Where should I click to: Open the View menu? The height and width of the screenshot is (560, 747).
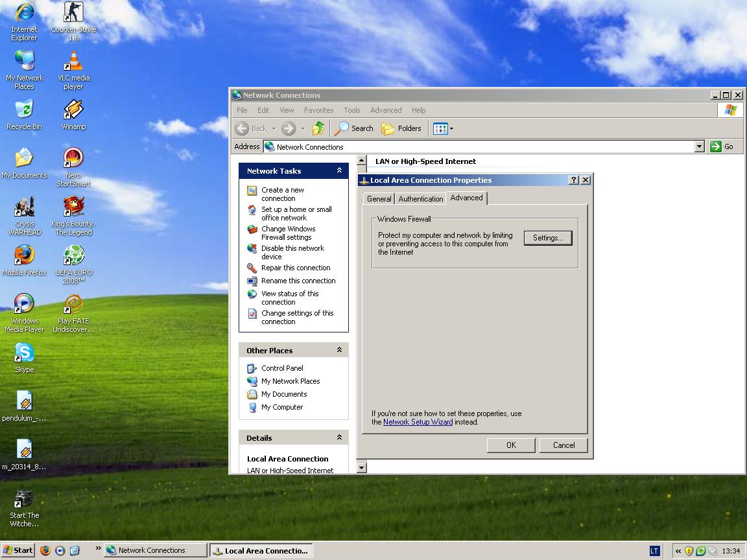(x=287, y=110)
